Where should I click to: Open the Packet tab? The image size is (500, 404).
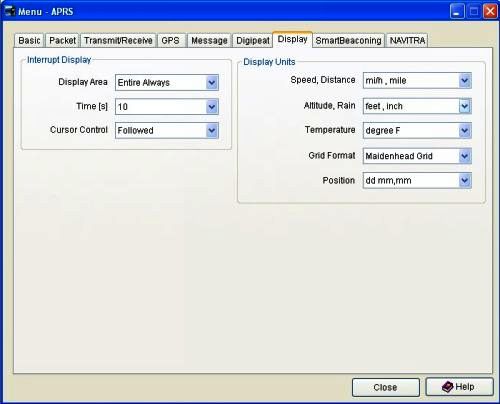62,40
